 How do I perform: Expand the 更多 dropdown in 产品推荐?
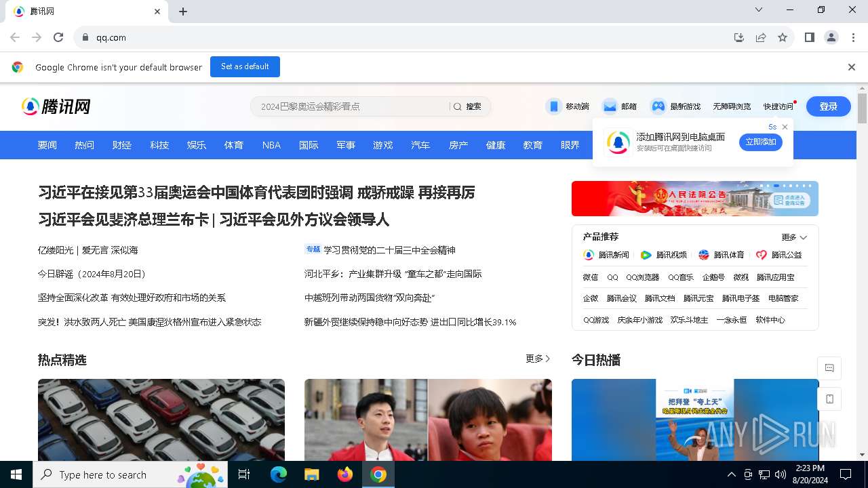pos(794,237)
